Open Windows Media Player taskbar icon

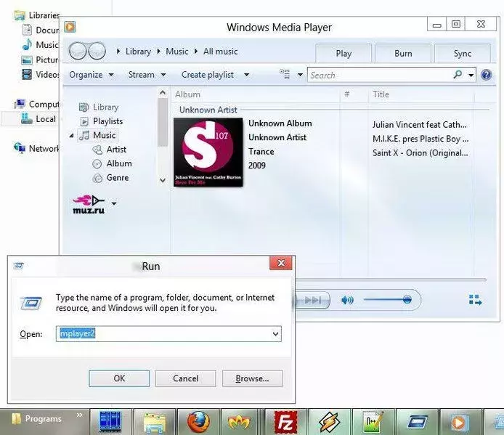coord(460,422)
